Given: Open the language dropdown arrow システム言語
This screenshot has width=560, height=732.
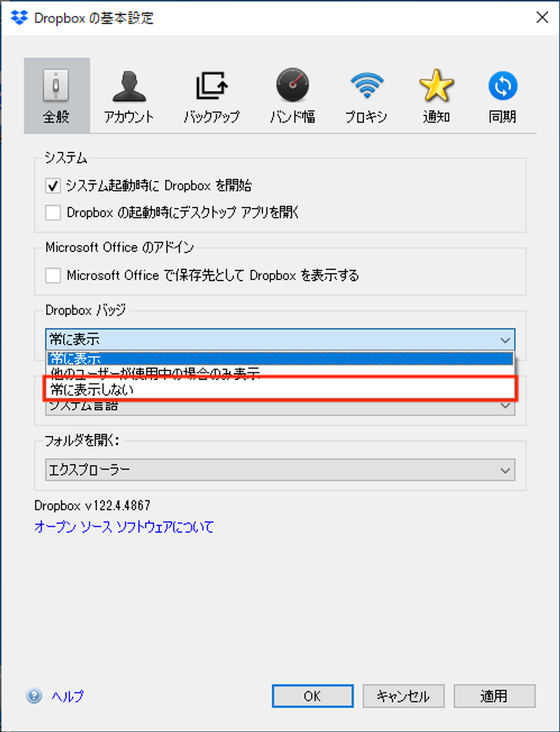Looking at the screenshot, I should pyautogui.click(x=505, y=405).
